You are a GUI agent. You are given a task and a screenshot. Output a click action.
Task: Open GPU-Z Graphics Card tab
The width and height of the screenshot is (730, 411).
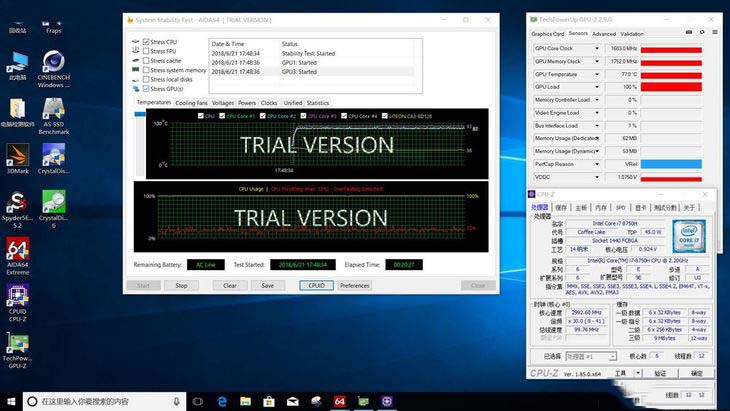[548, 34]
